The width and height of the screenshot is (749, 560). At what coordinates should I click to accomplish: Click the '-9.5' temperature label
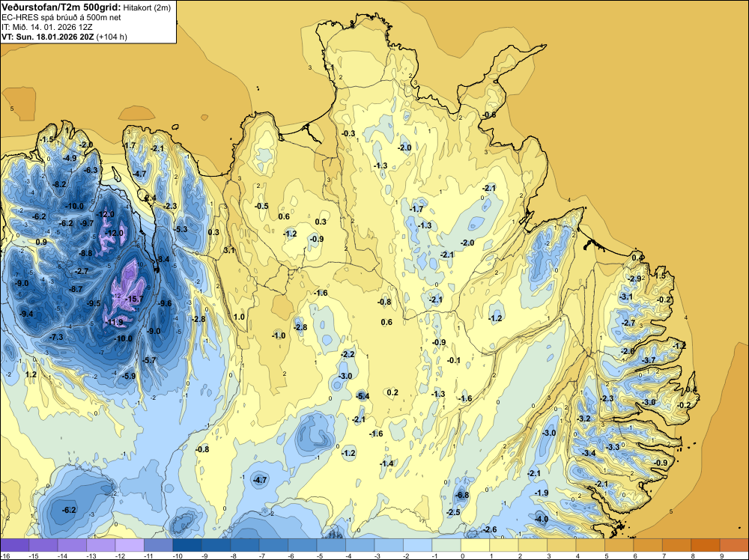point(94,303)
